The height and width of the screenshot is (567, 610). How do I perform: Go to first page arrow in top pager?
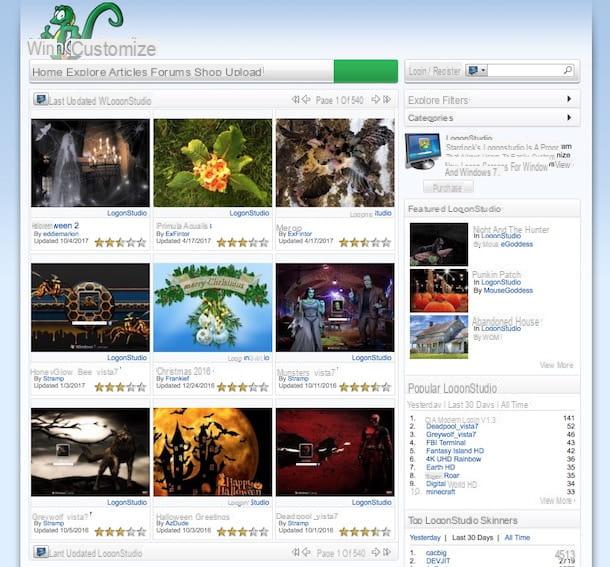coord(295,100)
